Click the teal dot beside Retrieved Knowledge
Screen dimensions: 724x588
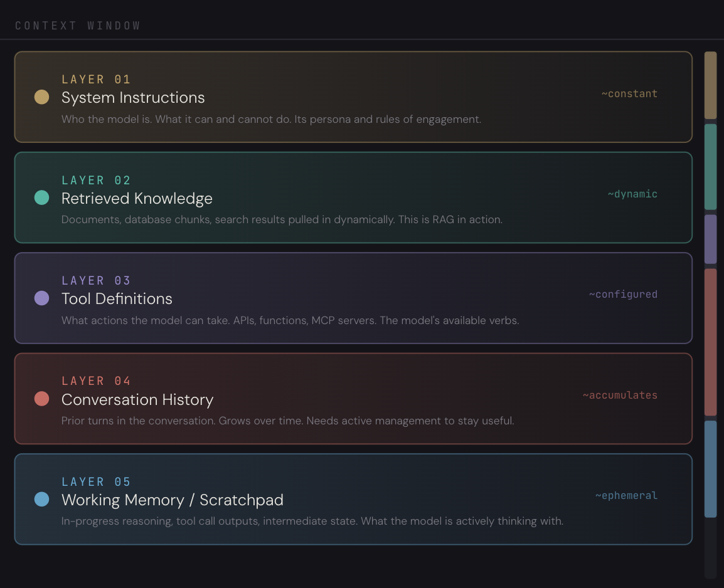tap(41, 197)
